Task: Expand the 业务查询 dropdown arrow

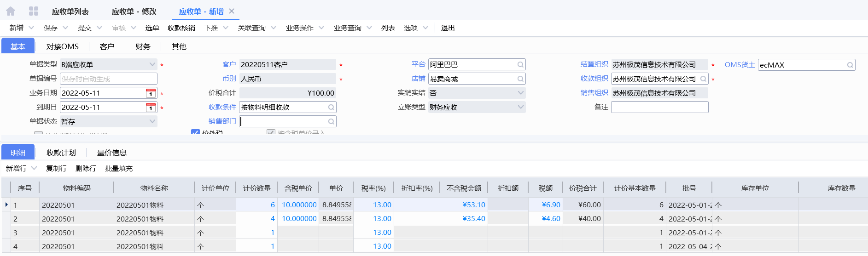Action: click(369, 28)
